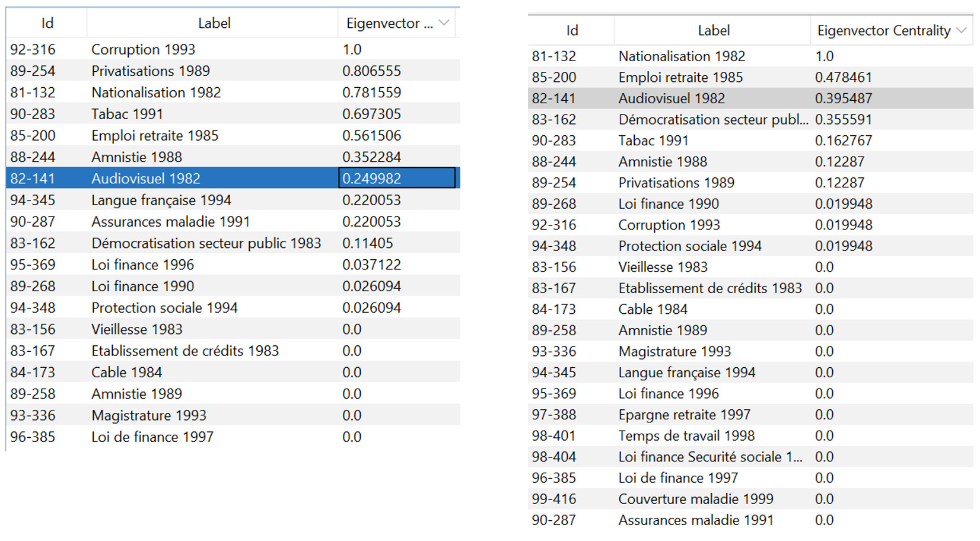Select Langue française 1994 row valued 0.220053

[161, 201]
